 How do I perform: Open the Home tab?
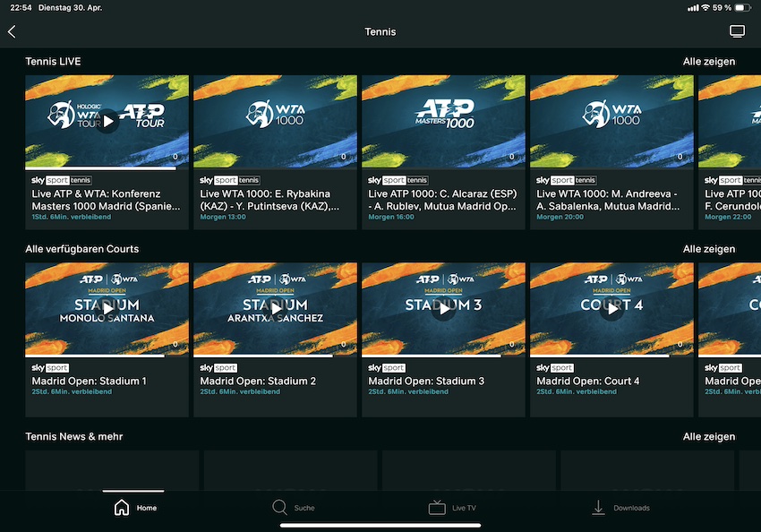click(135, 508)
